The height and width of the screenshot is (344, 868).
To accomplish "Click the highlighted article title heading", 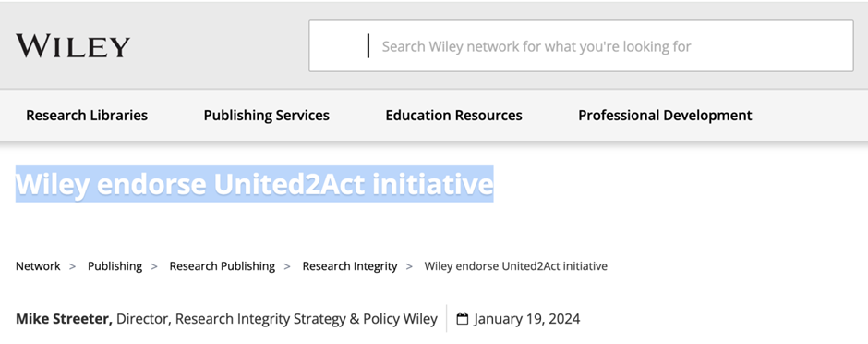I will [255, 184].
